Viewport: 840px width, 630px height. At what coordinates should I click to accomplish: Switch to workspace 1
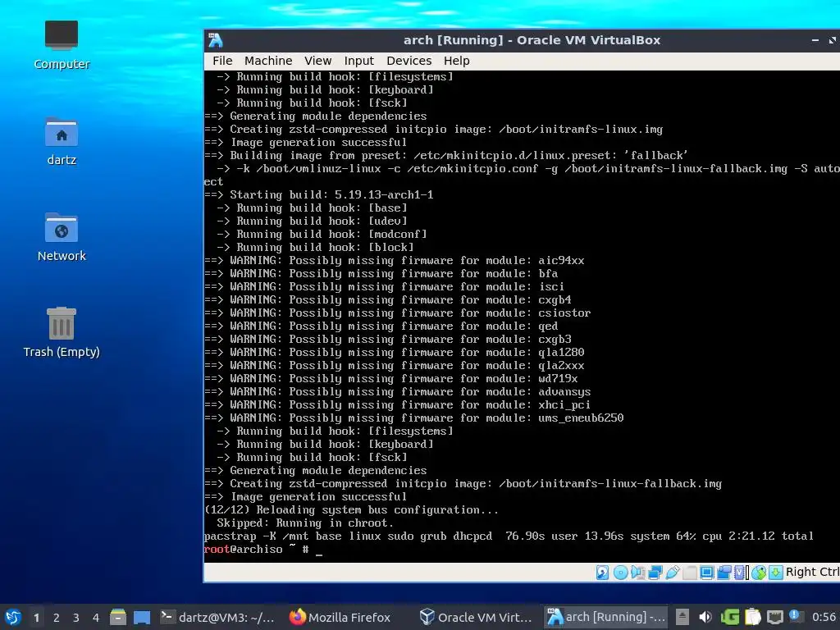click(36, 618)
